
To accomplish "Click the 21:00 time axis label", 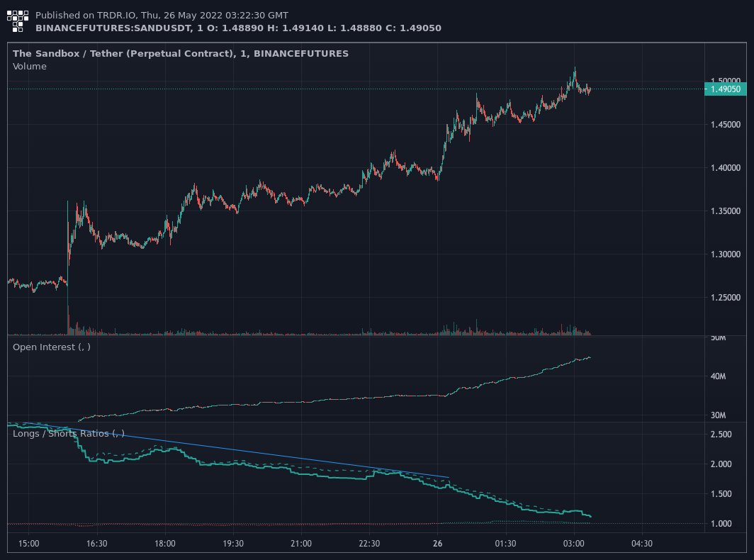I will [301, 544].
